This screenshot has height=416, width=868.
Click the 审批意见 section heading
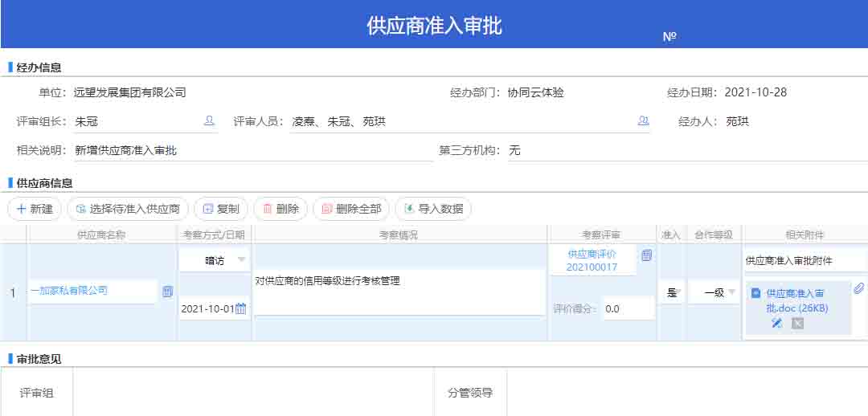[x=39, y=359]
